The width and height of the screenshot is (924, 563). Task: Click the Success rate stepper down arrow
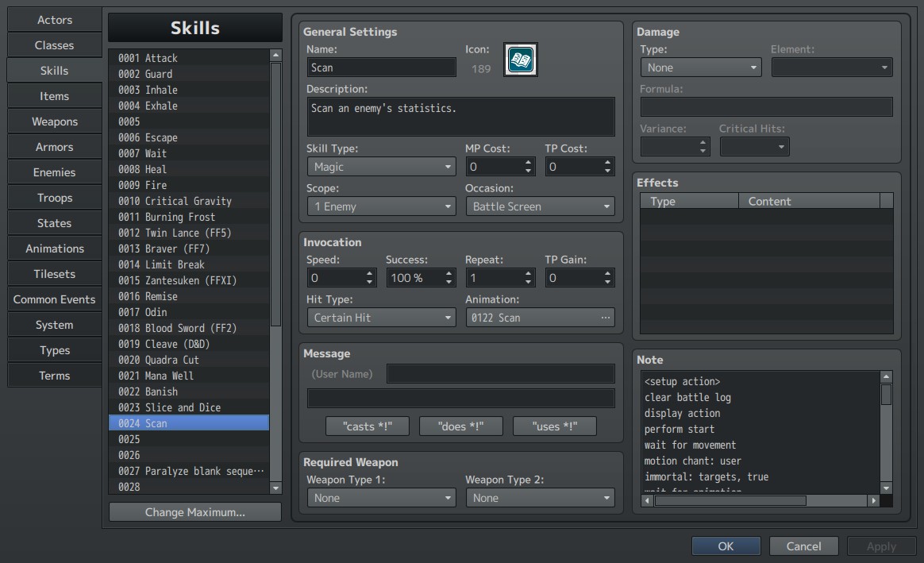pyautogui.click(x=449, y=283)
